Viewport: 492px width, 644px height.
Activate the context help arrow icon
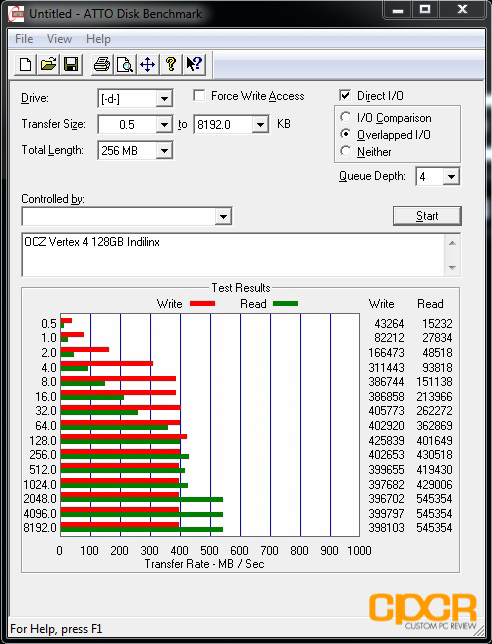tap(194, 64)
